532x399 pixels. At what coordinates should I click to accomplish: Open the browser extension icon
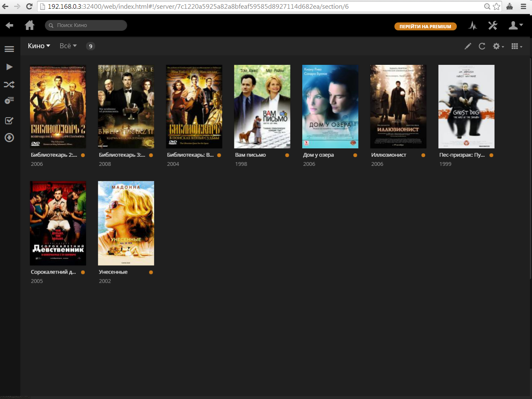tap(510, 6)
